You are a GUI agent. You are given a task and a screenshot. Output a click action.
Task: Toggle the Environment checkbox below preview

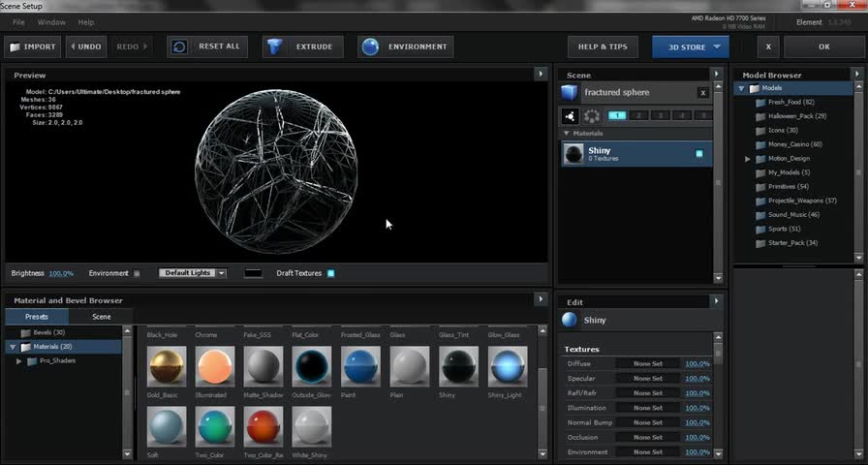(x=137, y=273)
